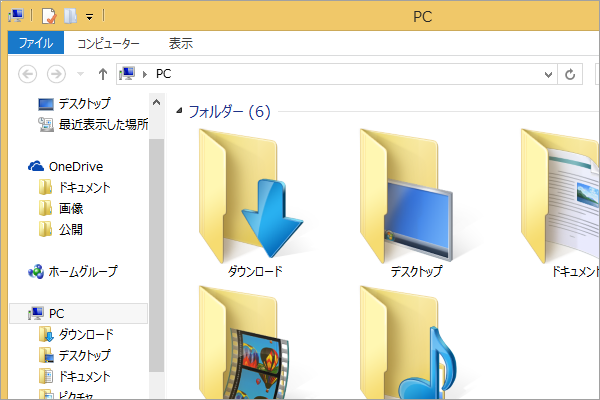This screenshot has height=400, width=600.
Task: Open ドキュメント under PC in navigation pane
Action: [74, 376]
